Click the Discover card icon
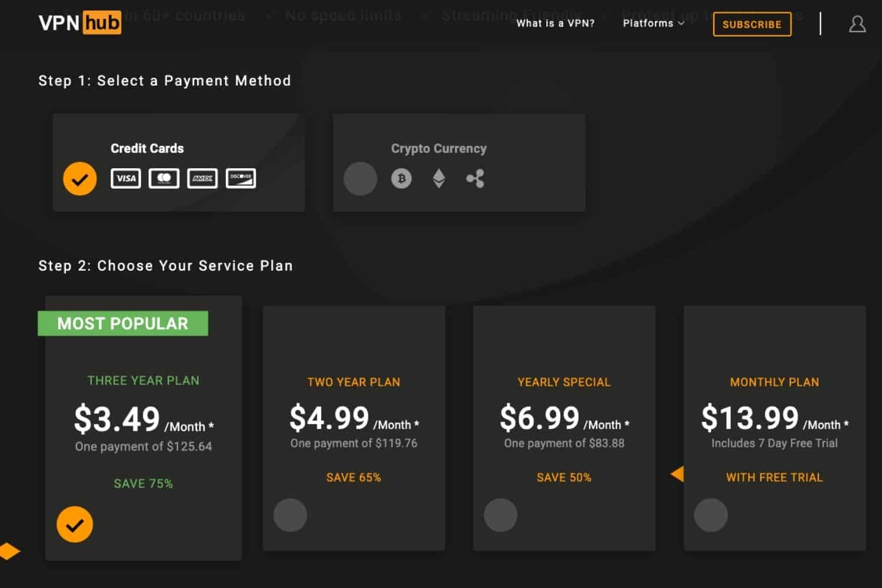Screen dimensions: 882x588 pyautogui.click(x=241, y=178)
